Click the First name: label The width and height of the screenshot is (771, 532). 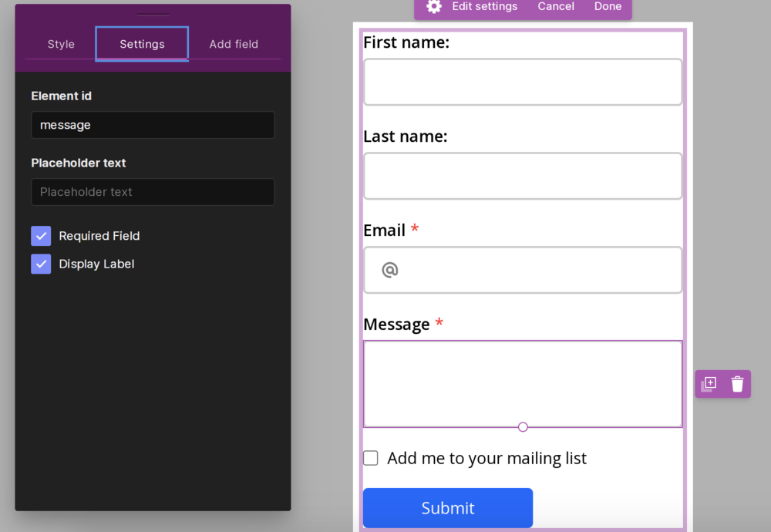[x=406, y=42]
